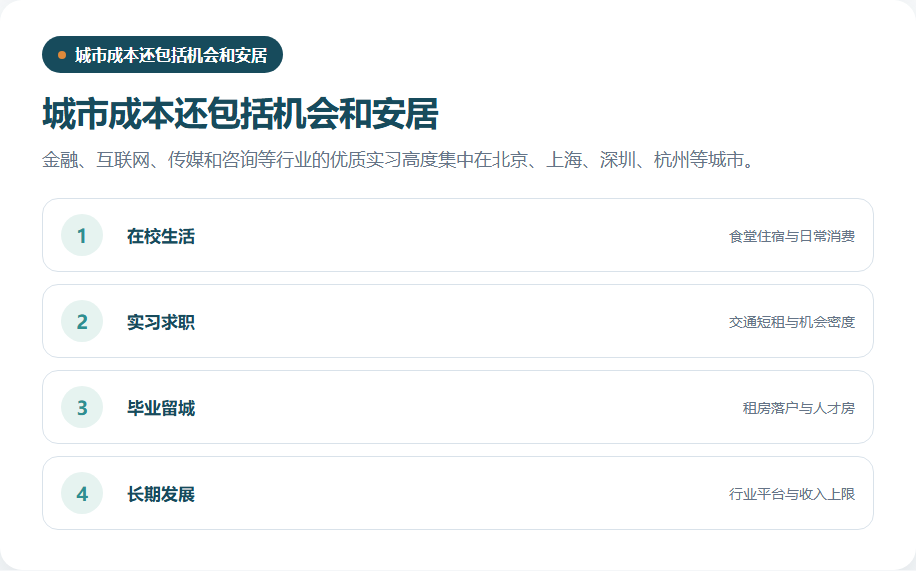Click the number 4 circle badge

point(82,493)
